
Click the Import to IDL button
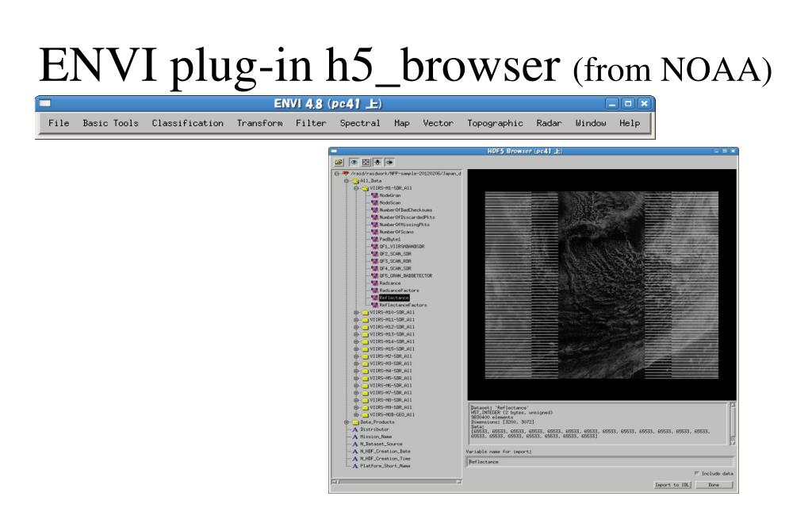coord(672,485)
